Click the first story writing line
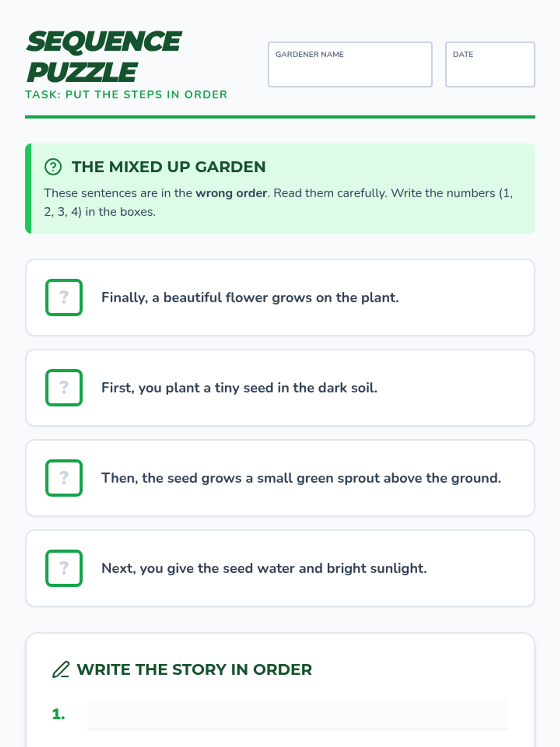 298,714
